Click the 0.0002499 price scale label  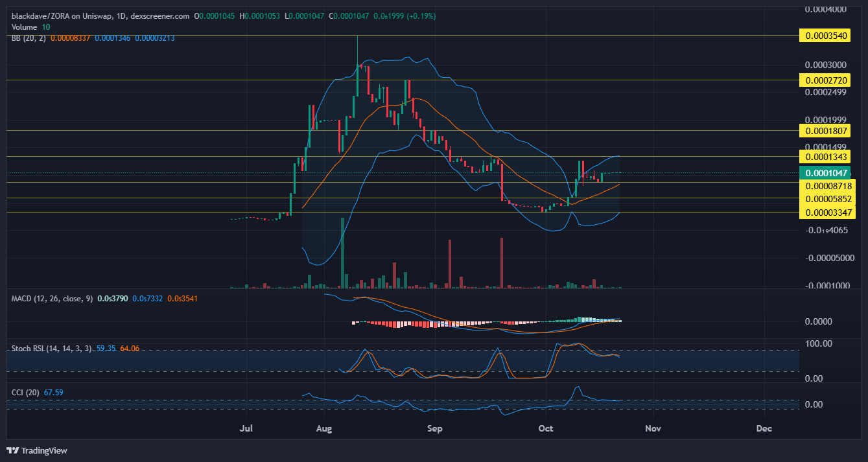tap(825, 92)
